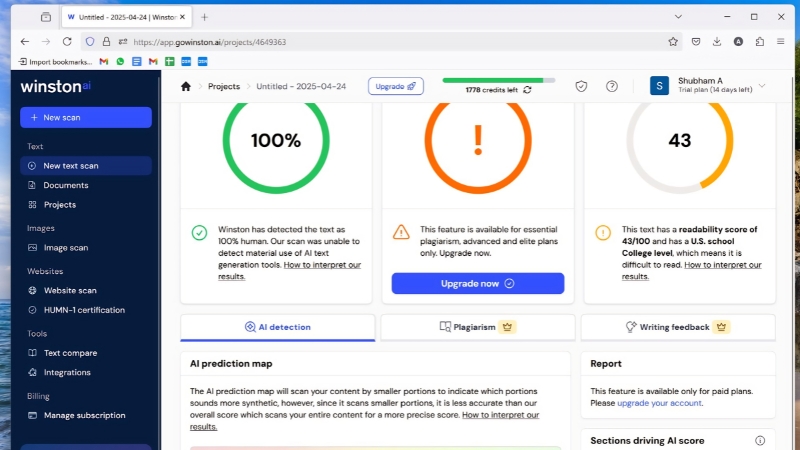Follow the upgrade your account link
The image size is (800, 450).
(x=659, y=403)
